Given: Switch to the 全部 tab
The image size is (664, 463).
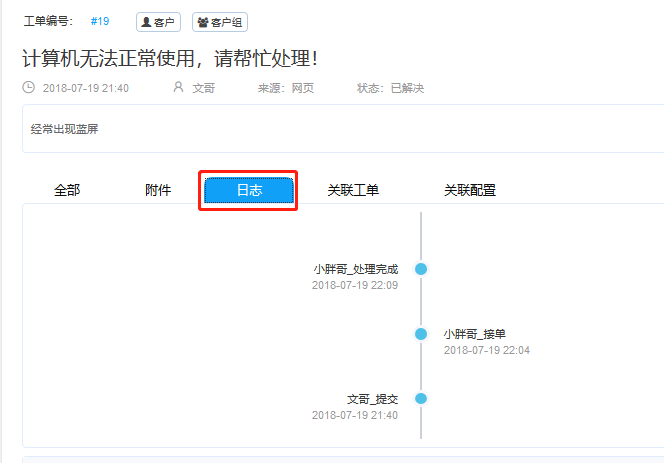Looking at the screenshot, I should point(67,190).
